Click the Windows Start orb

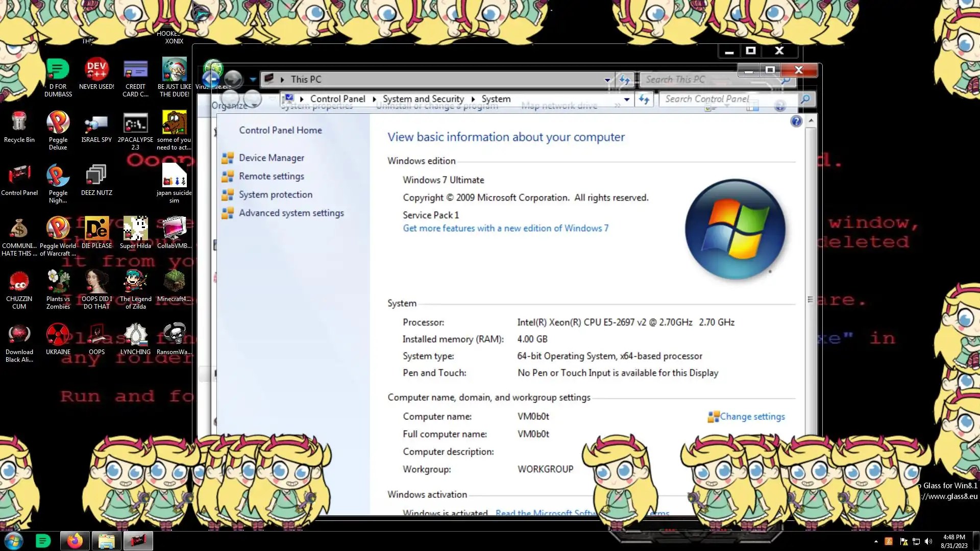coord(14,541)
